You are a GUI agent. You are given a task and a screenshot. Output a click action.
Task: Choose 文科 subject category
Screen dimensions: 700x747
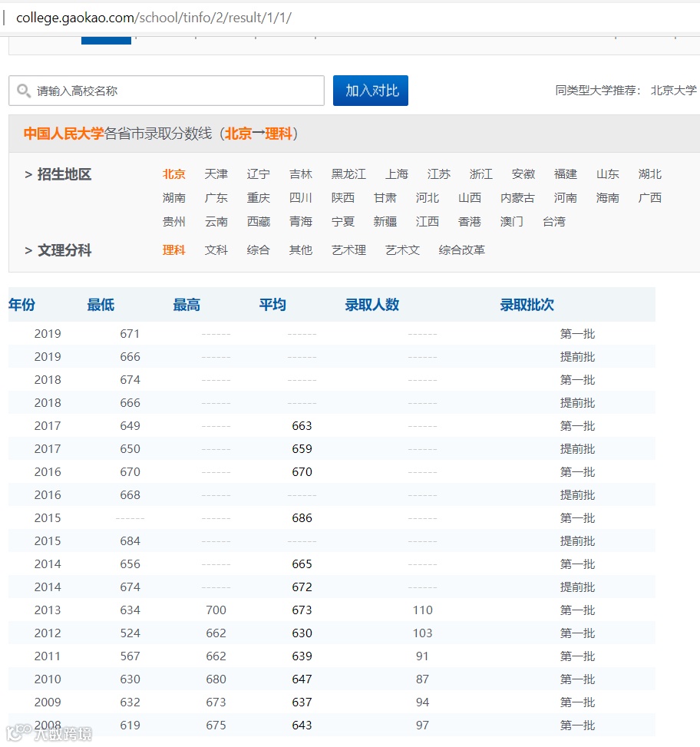click(216, 250)
